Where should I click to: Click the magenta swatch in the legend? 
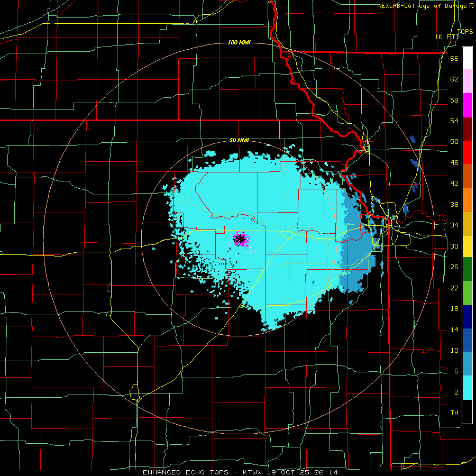[467, 105]
